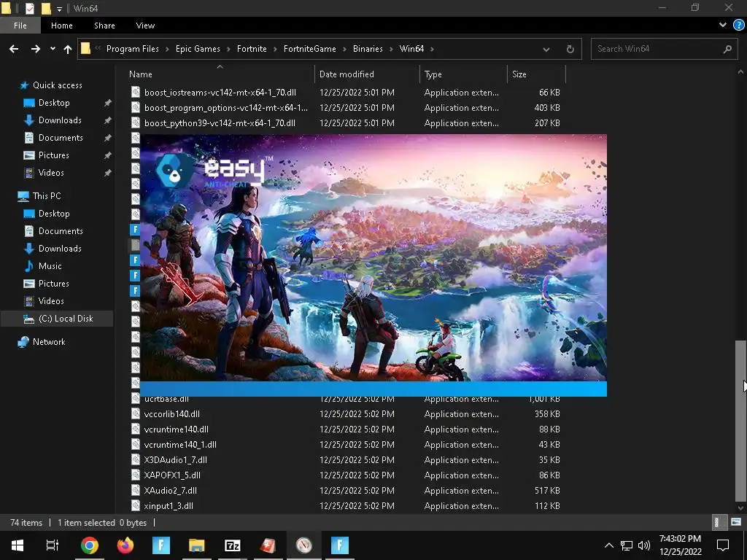Switch to the Share ribbon tab
This screenshot has height=560, width=747.
click(x=104, y=26)
